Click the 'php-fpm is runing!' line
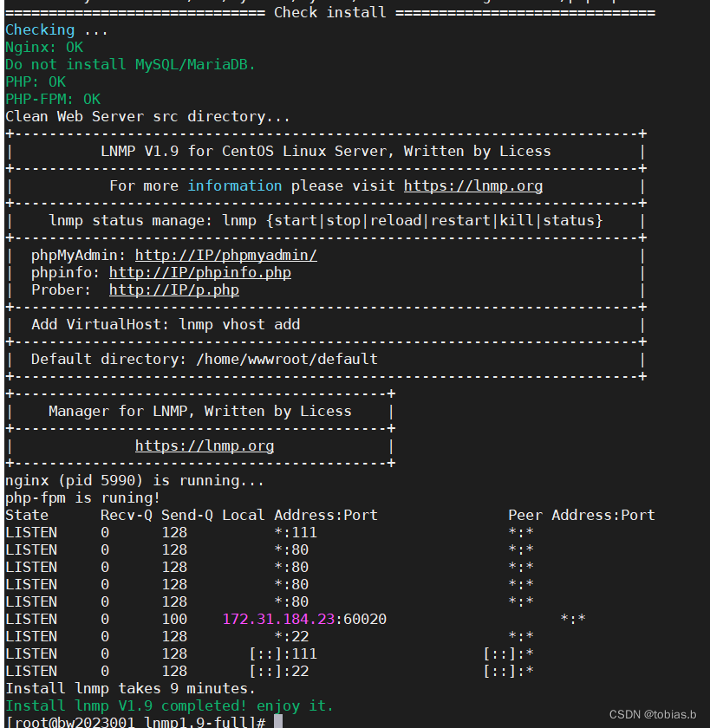 pyautogui.click(x=82, y=498)
